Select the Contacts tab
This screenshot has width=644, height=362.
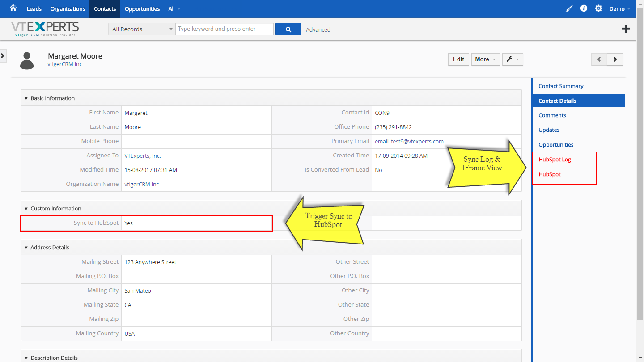pyautogui.click(x=105, y=9)
